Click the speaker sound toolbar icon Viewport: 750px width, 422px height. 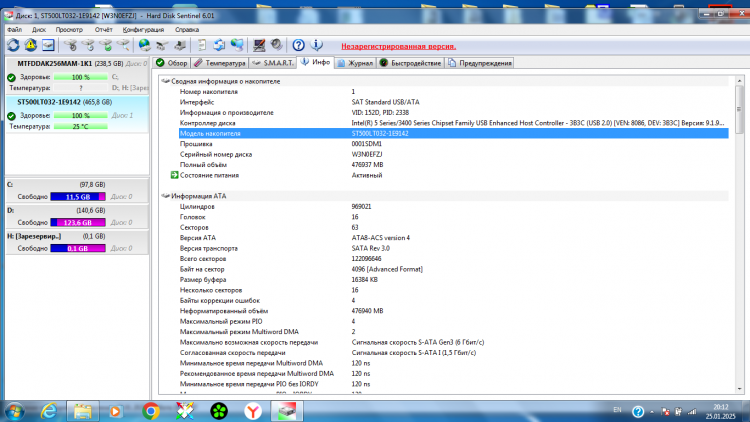[x=276, y=45]
